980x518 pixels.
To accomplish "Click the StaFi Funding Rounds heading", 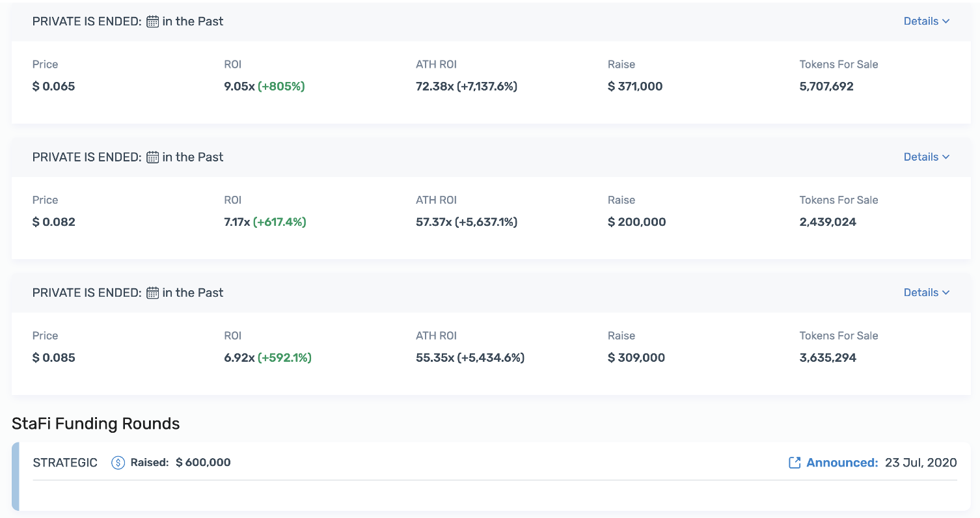I will tap(96, 424).
